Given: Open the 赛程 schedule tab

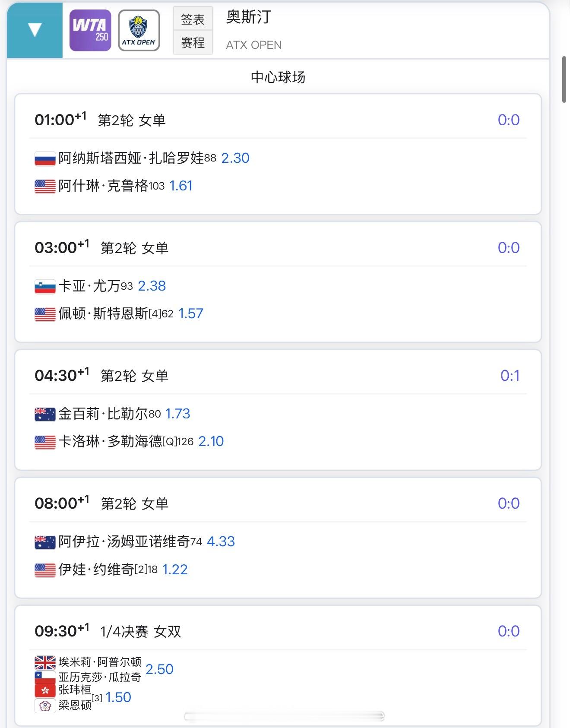Looking at the screenshot, I should 193,43.
